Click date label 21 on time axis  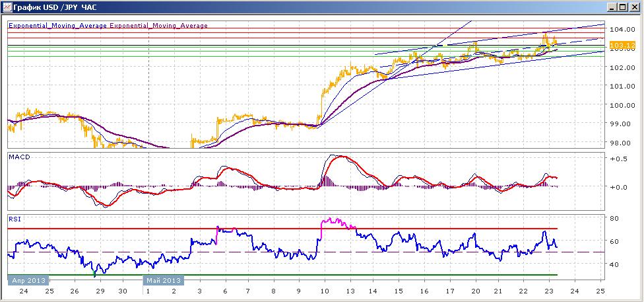[x=499, y=291]
